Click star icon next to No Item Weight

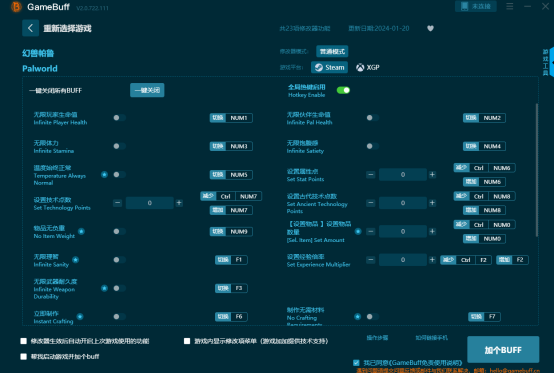tap(81, 231)
